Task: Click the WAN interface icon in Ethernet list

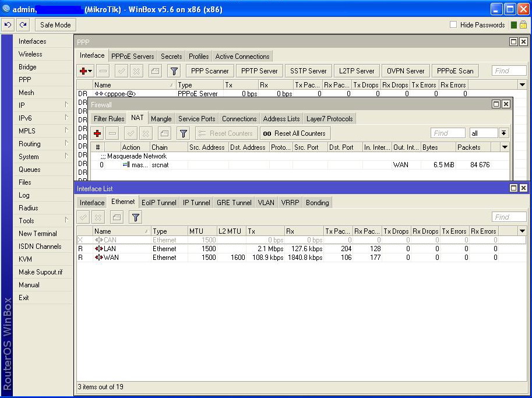Action: (x=98, y=258)
